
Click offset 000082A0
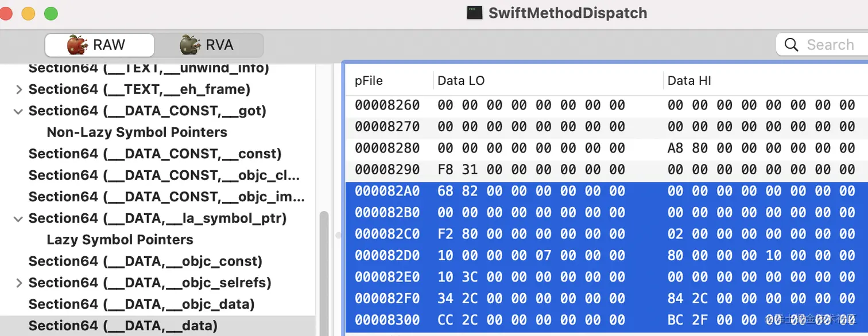[x=387, y=192]
